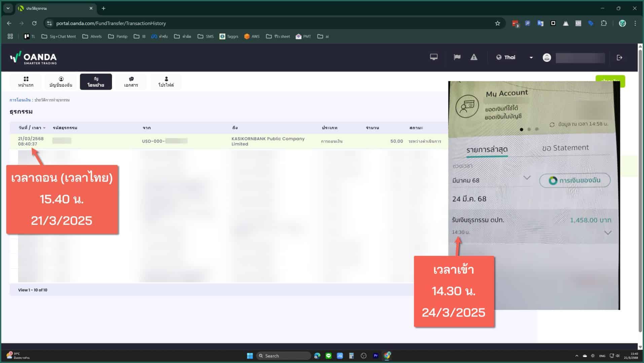This screenshot has height=363, width=644.
Task: Click the page vertical scrollbar
Action: (x=640, y=191)
